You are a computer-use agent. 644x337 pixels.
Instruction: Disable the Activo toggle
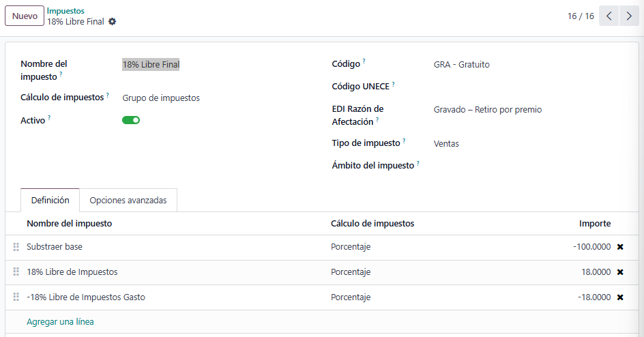[131, 120]
